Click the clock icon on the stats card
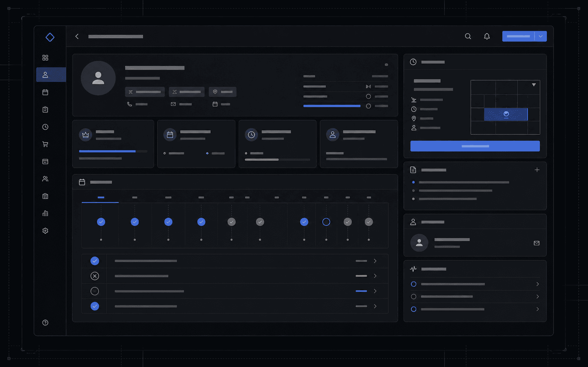The image size is (588, 367). coord(251,135)
